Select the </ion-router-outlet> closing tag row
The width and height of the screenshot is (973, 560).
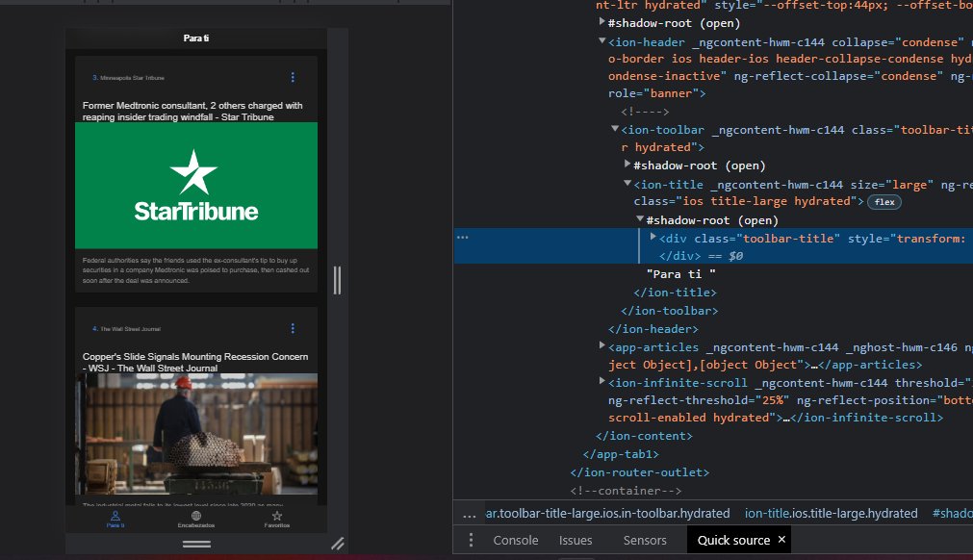tap(640, 472)
